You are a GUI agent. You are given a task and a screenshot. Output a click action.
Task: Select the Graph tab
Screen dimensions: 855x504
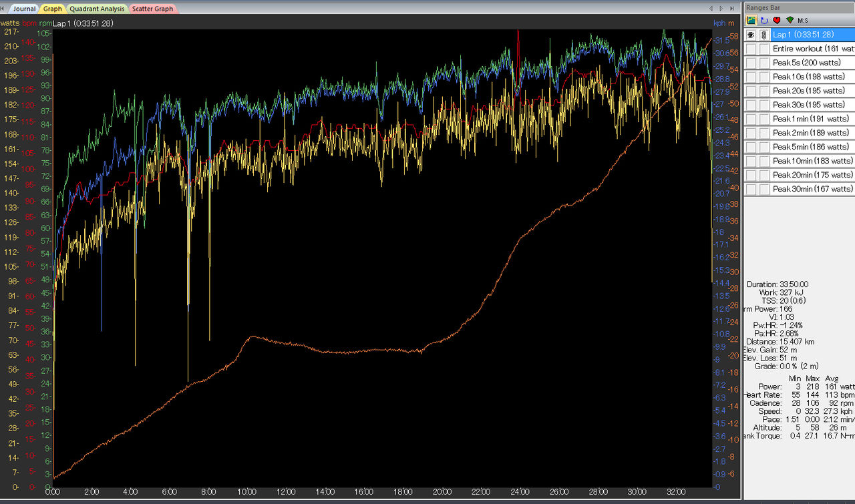[52, 9]
